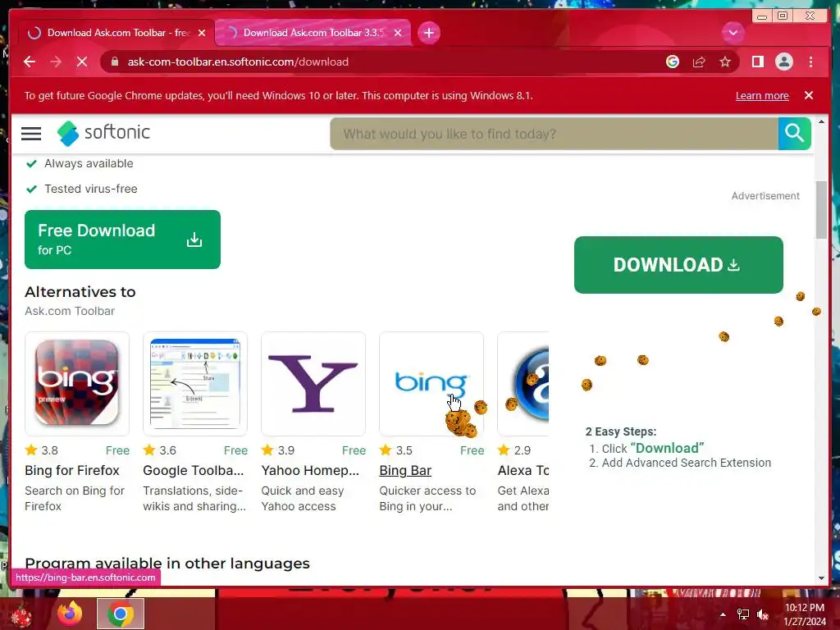Open the Yahoo Homep... title link
The width and height of the screenshot is (840, 630).
(310, 470)
